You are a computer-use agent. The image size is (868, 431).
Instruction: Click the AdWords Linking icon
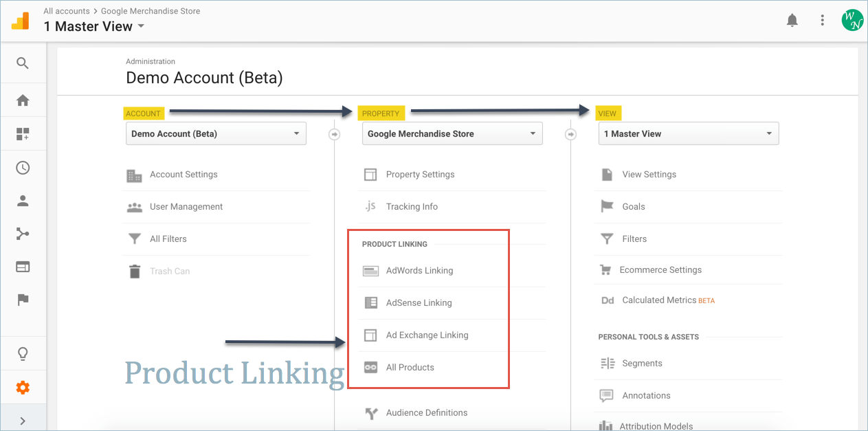pos(370,271)
